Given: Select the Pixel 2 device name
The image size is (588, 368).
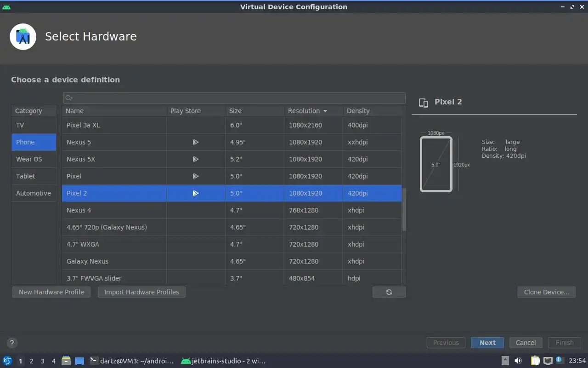Looking at the screenshot, I should coord(77,193).
